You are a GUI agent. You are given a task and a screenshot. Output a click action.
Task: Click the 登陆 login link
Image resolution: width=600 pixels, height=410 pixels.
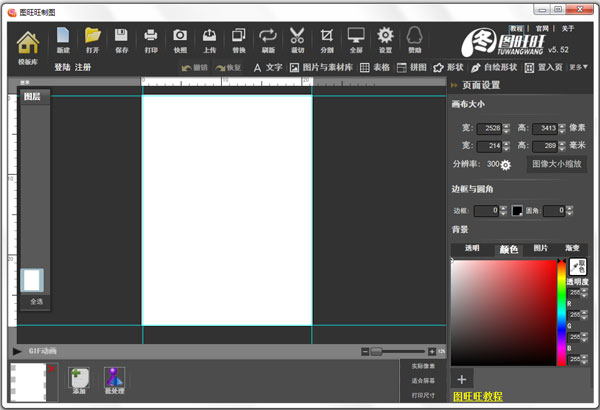pos(62,67)
